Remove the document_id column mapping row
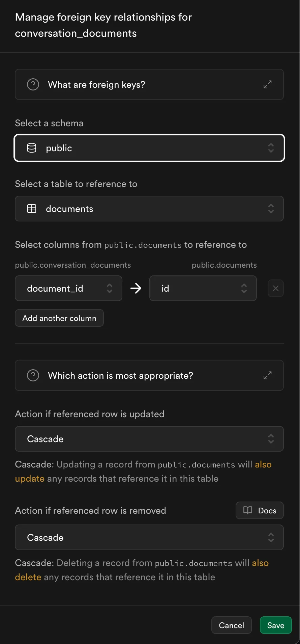The image size is (300, 644). coord(276,288)
